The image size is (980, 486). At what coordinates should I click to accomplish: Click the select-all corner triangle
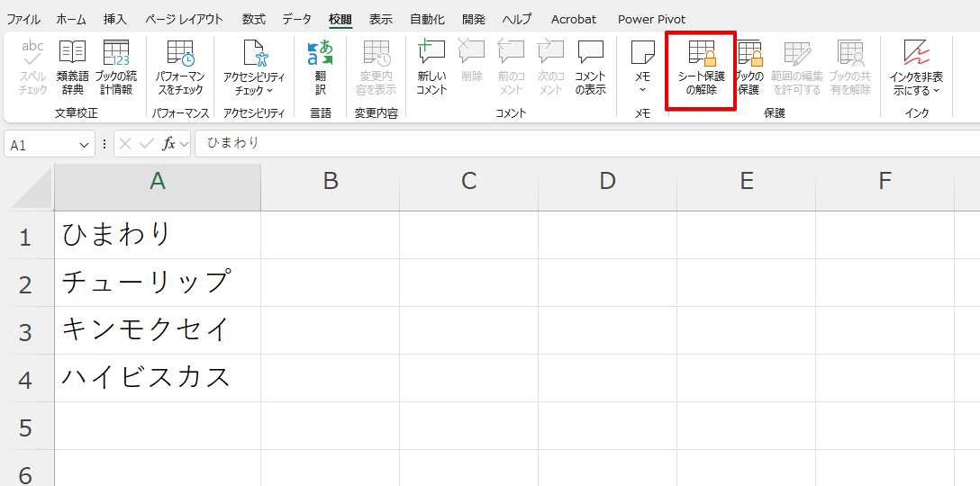[31, 188]
